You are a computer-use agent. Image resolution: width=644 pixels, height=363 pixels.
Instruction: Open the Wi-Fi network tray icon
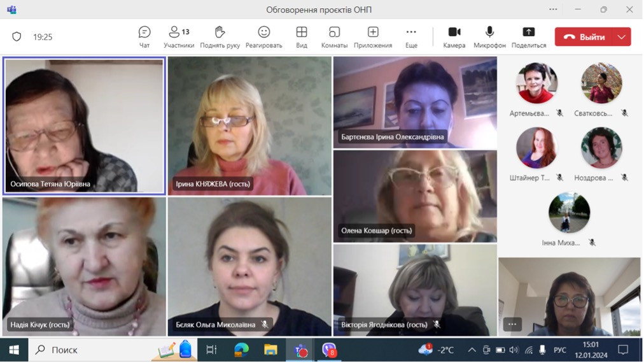(529, 350)
